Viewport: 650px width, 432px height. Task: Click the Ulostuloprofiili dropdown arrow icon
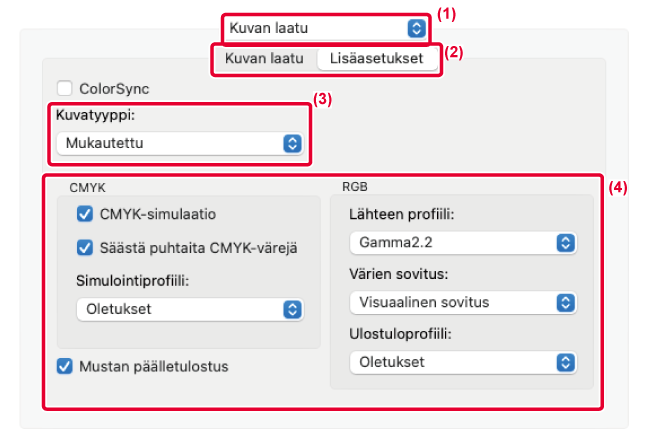tap(565, 361)
